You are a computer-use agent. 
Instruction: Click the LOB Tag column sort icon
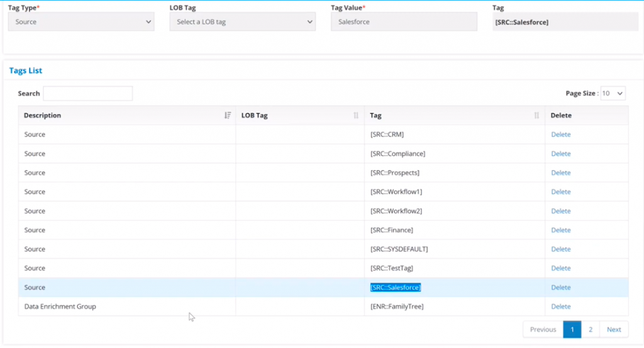356,116
